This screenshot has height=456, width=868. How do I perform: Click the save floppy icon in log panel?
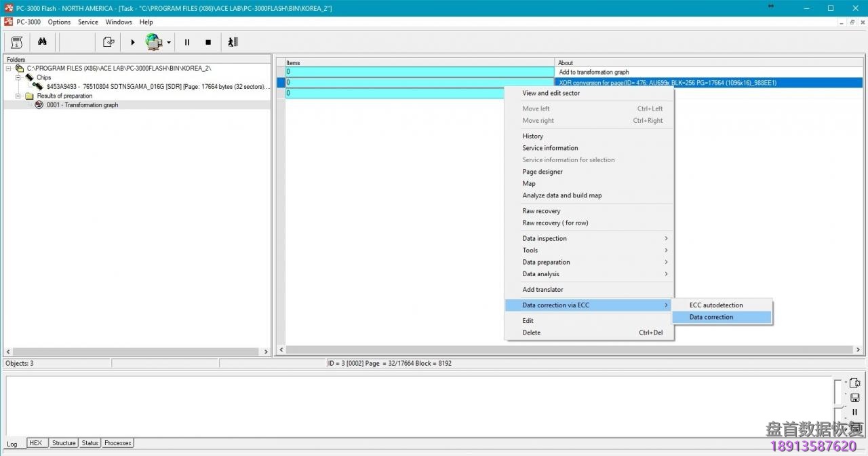854,398
